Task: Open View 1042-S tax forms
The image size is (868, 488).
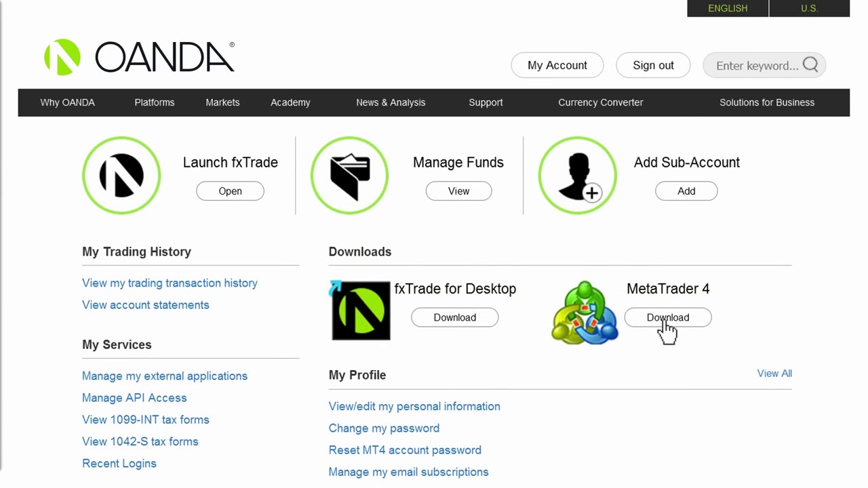Action: coord(140,441)
